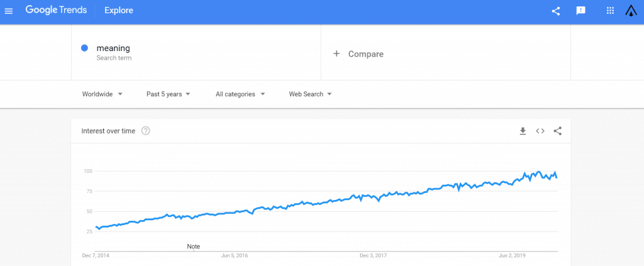The image size is (644, 266).
Task: Open the Past 5 years dropdown
Action: coord(168,94)
